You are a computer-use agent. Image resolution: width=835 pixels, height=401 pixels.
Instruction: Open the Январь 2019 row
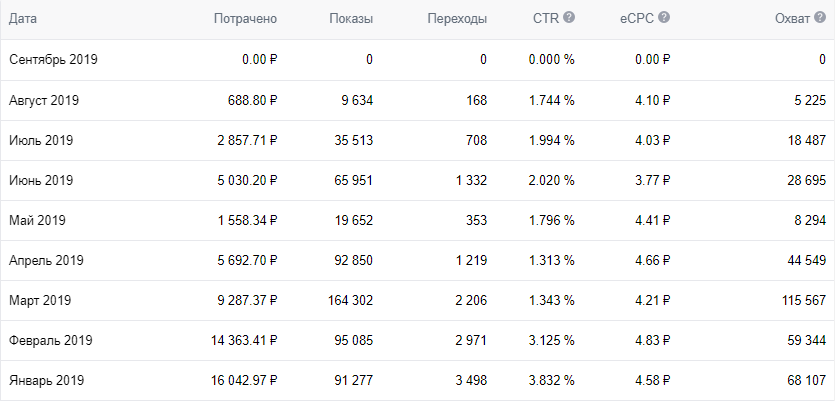click(418, 380)
